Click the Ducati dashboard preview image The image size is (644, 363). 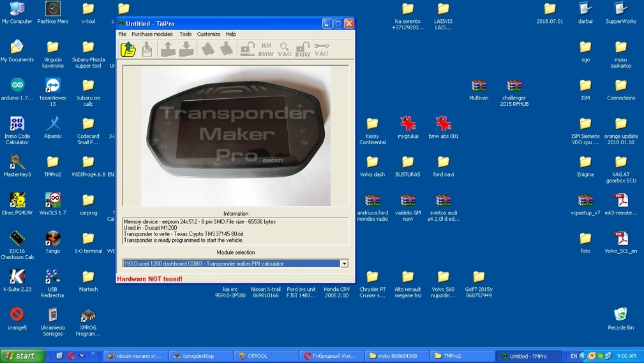click(x=236, y=136)
